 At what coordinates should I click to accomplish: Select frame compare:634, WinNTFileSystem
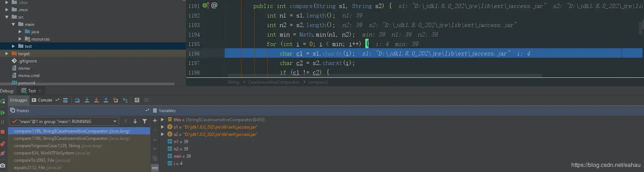coord(79,153)
